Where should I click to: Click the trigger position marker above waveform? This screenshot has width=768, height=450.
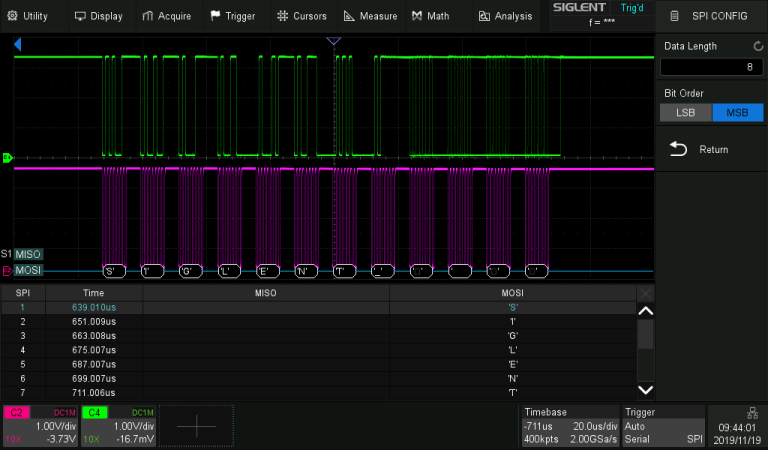[x=334, y=41]
